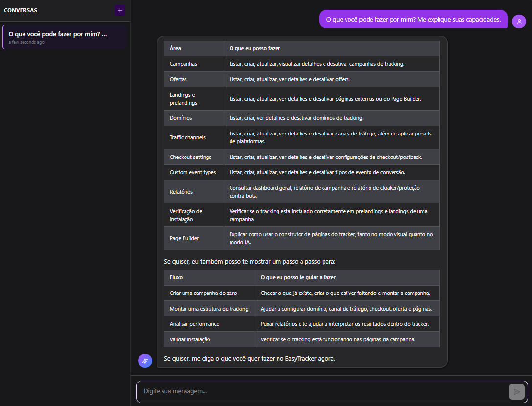Viewport: 532px width, 406px height.
Task: Click the assistant sparkle avatar icon
Action: 145,361
